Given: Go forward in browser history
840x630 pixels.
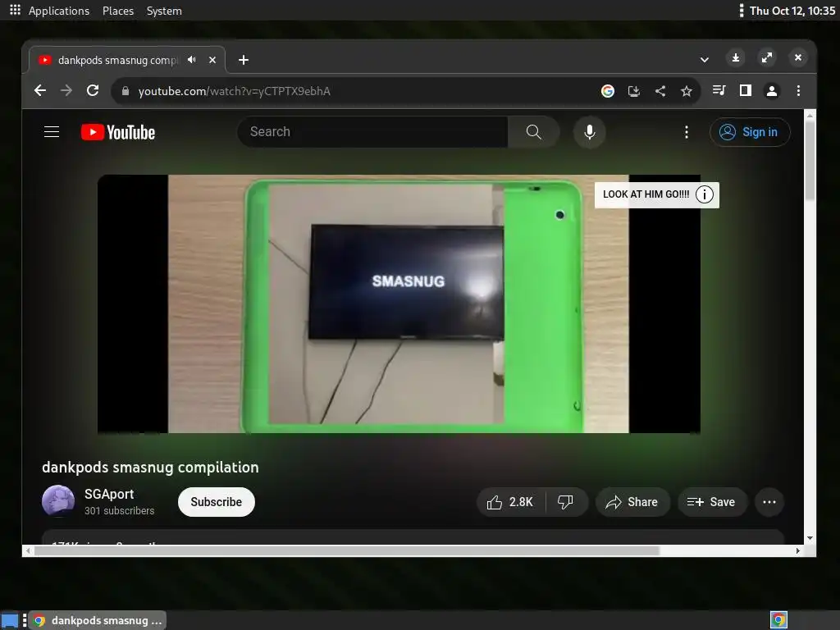Looking at the screenshot, I should click(x=66, y=90).
